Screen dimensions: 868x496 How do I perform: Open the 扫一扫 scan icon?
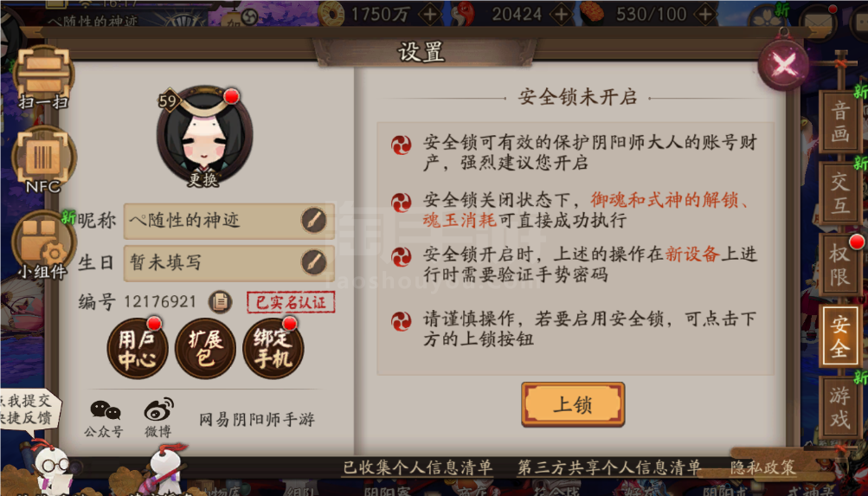click(x=44, y=74)
